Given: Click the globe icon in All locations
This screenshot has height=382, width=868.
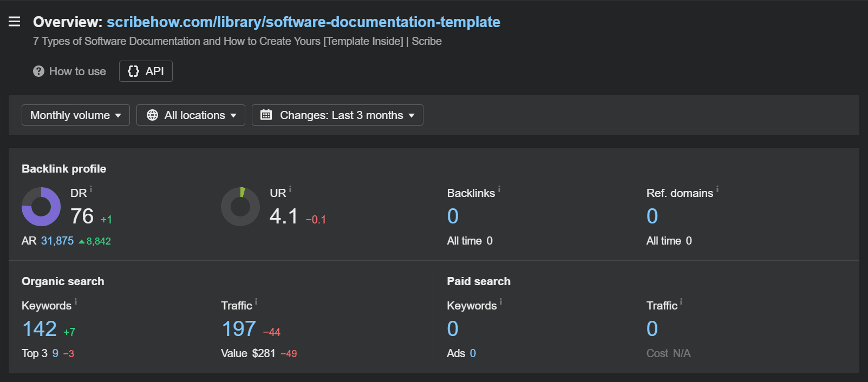Looking at the screenshot, I should (x=153, y=115).
